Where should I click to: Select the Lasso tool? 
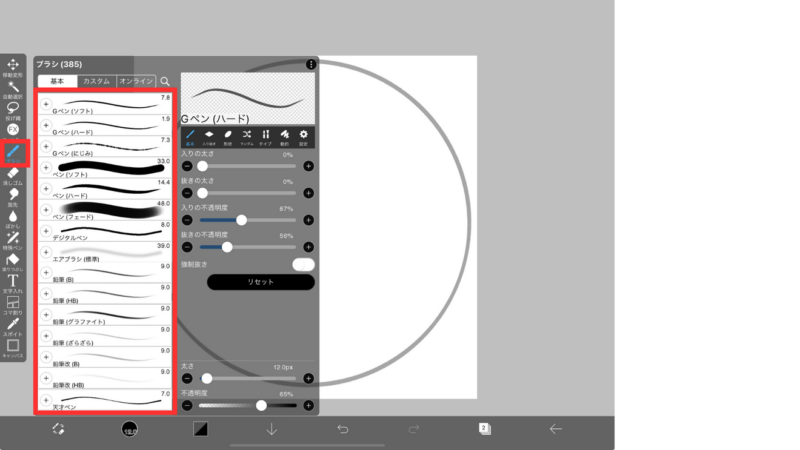13,109
